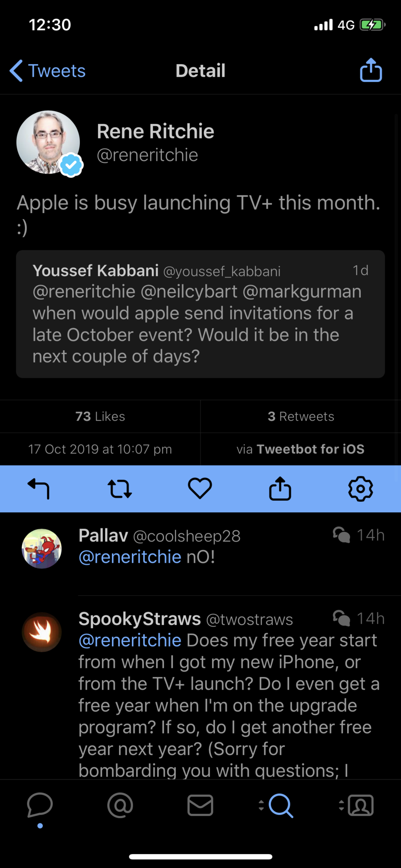Open the Account tab with the profile icon

pyautogui.click(x=363, y=806)
